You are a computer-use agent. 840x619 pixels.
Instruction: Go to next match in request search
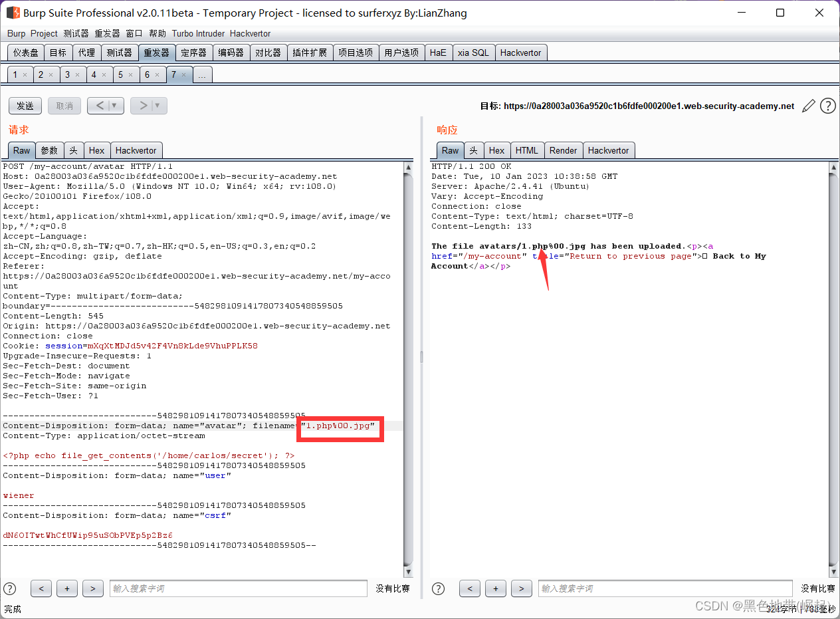[93, 588]
